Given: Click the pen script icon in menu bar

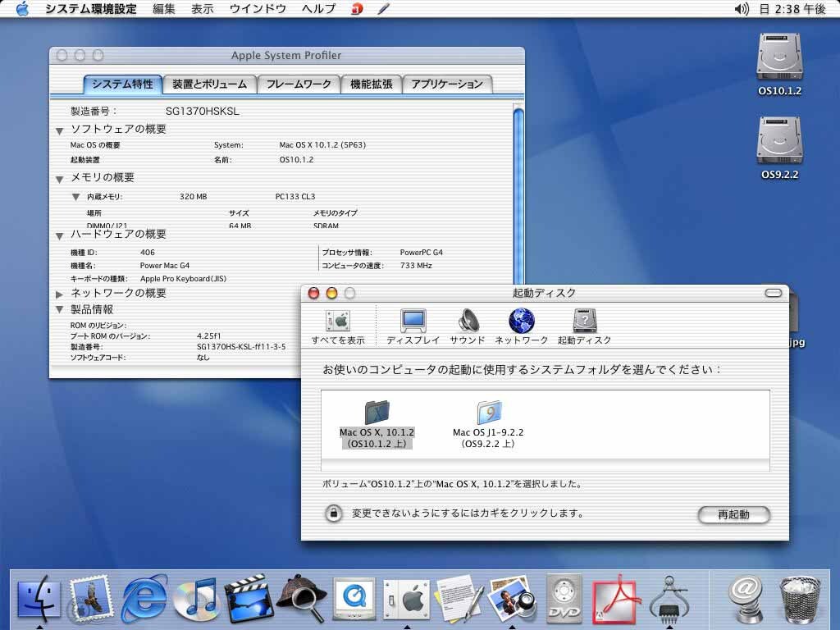Looking at the screenshot, I should 384,8.
